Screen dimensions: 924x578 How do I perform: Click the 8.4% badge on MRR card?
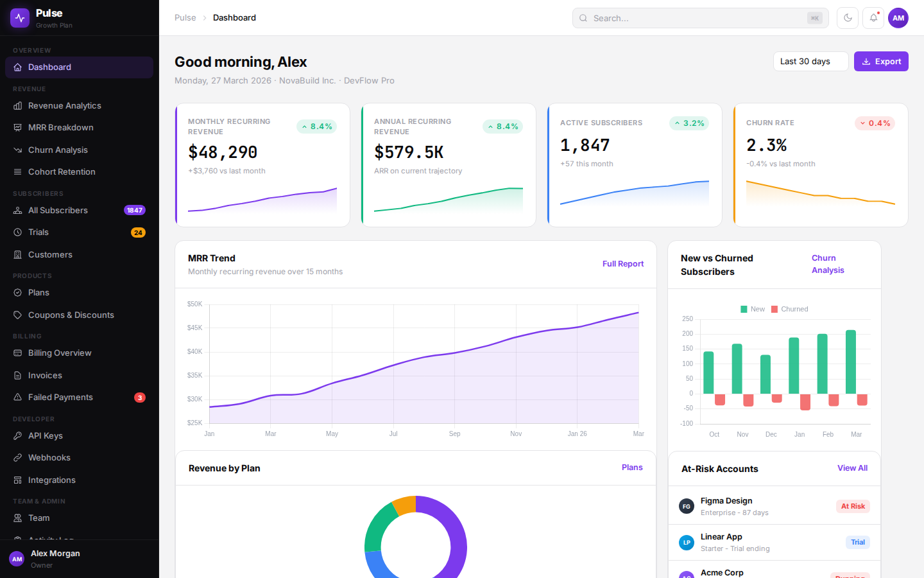point(316,127)
